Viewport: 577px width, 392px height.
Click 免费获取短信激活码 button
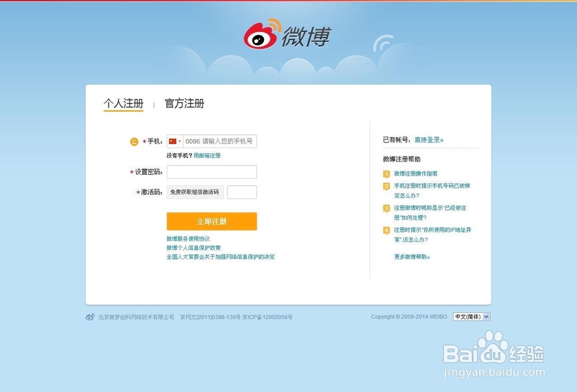[x=195, y=192]
